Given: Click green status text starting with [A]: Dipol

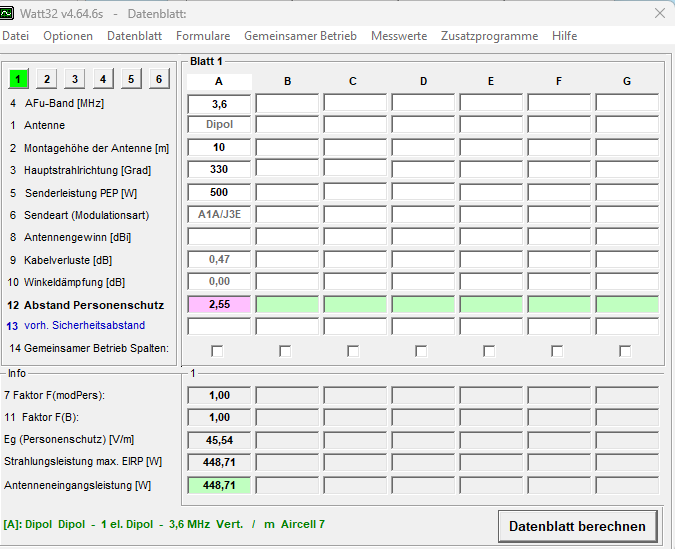Looking at the screenshot, I should click(164, 524).
